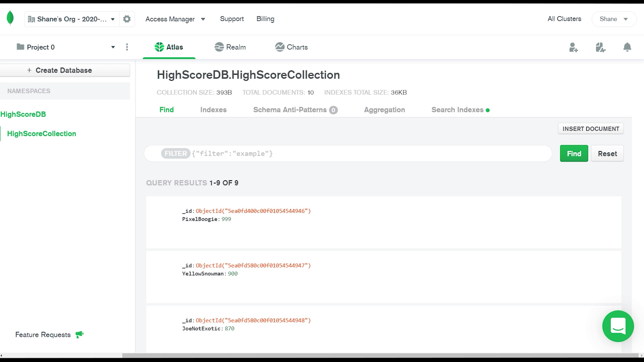Open the project activity feed icon

[600, 47]
